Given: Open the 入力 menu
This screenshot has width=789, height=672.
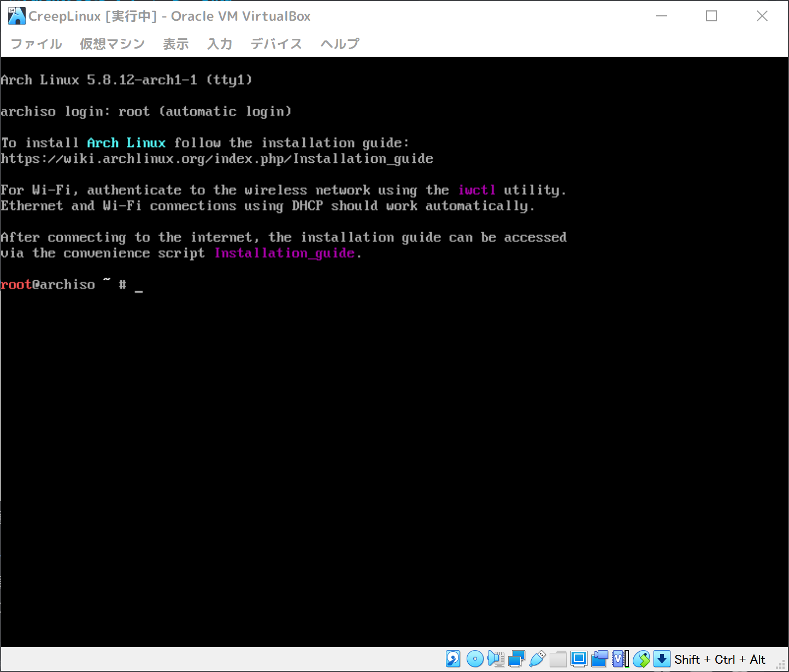Looking at the screenshot, I should pyautogui.click(x=220, y=44).
